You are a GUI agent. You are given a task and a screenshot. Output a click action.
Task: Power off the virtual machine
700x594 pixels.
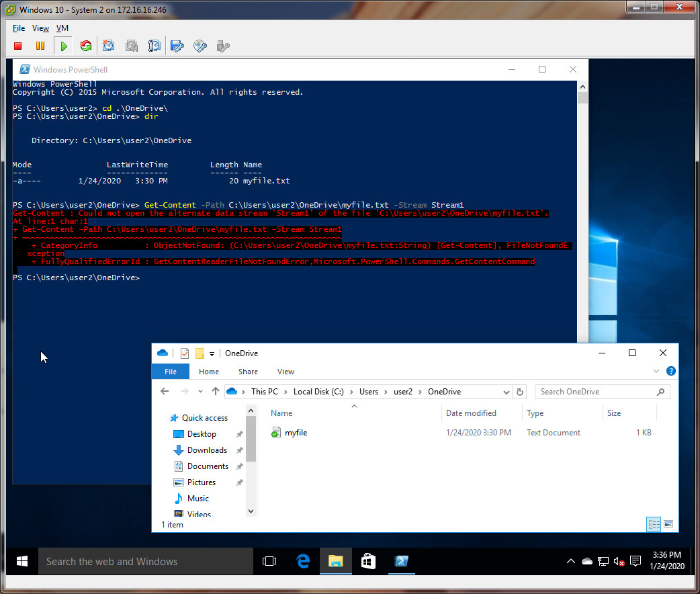click(x=17, y=45)
